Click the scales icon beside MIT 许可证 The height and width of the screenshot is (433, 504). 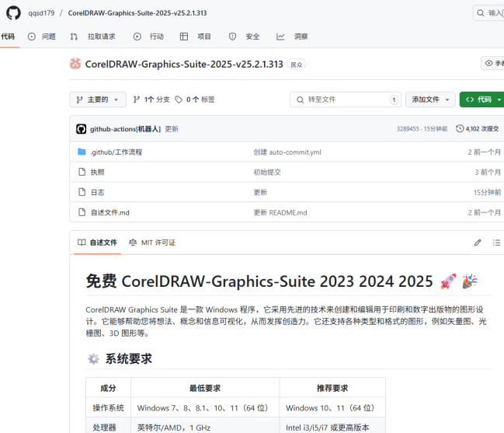coord(133,243)
